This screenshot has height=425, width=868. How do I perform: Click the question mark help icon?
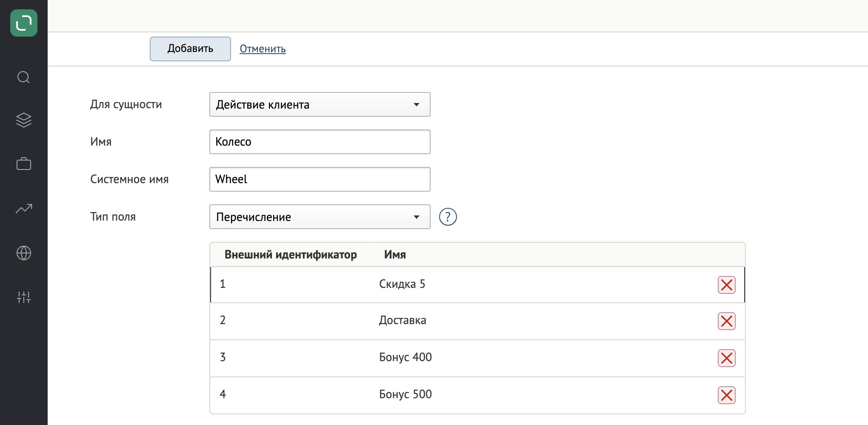point(448,217)
